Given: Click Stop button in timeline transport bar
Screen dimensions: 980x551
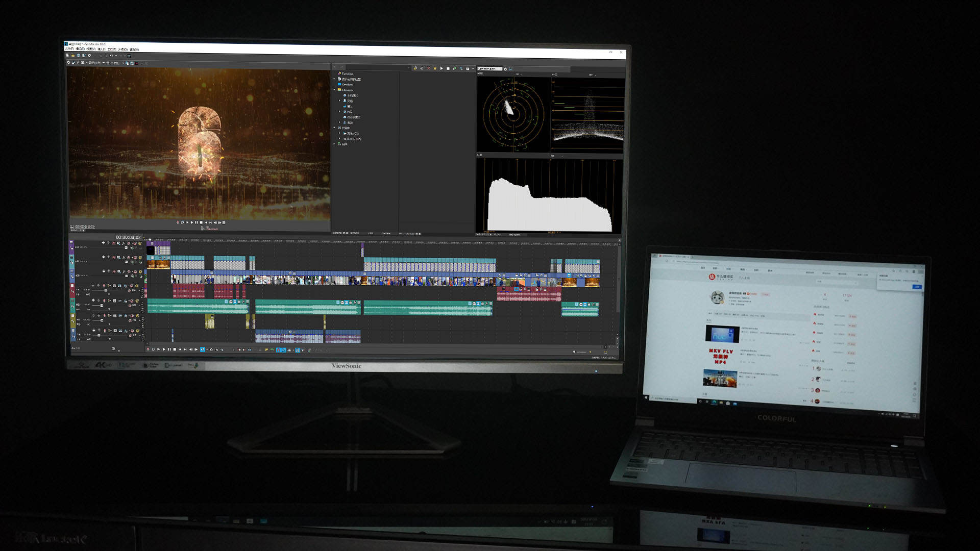Looking at the screenshot, I should (x=175, y=349).
